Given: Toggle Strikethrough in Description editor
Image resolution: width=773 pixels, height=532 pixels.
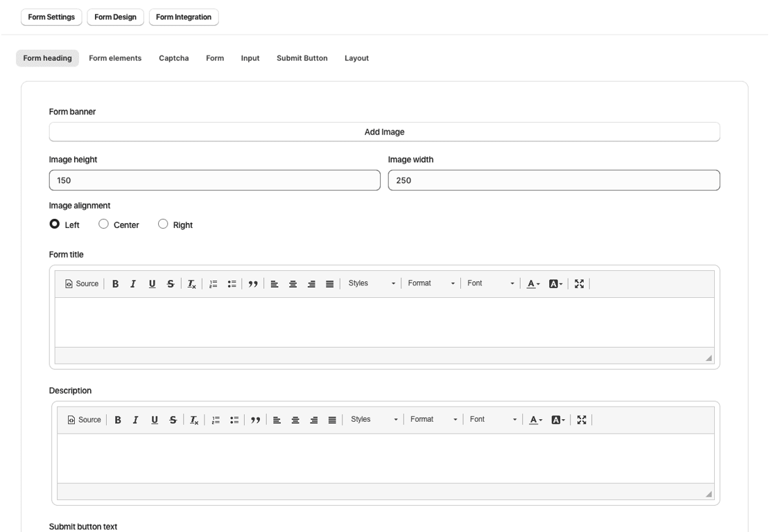Looking at the screenshot, I should pos(173,420).
